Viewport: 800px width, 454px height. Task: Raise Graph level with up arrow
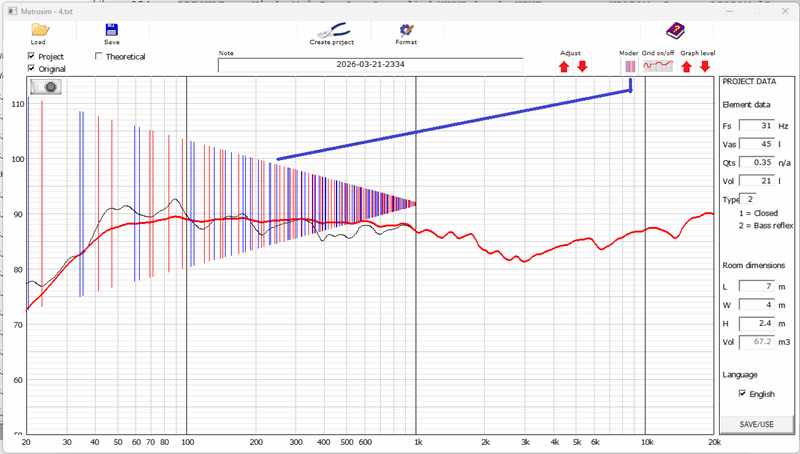[687, 67]
